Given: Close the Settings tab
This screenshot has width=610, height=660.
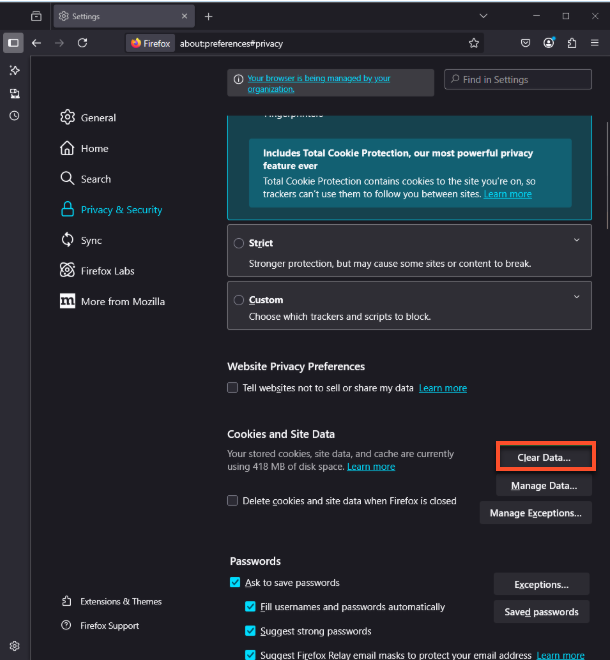Looking at the screenshot, I should click(x=184, y=16).
